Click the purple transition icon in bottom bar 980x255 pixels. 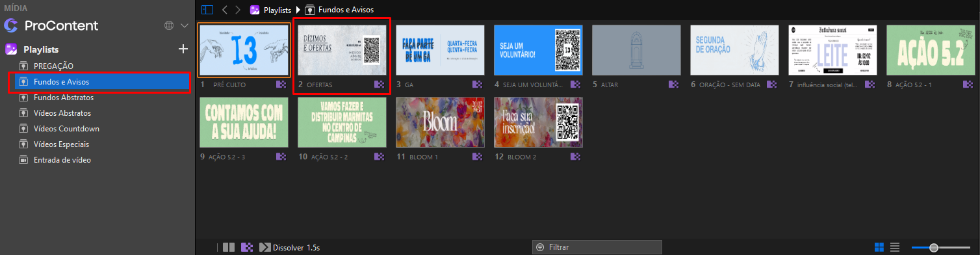(247, 247)
